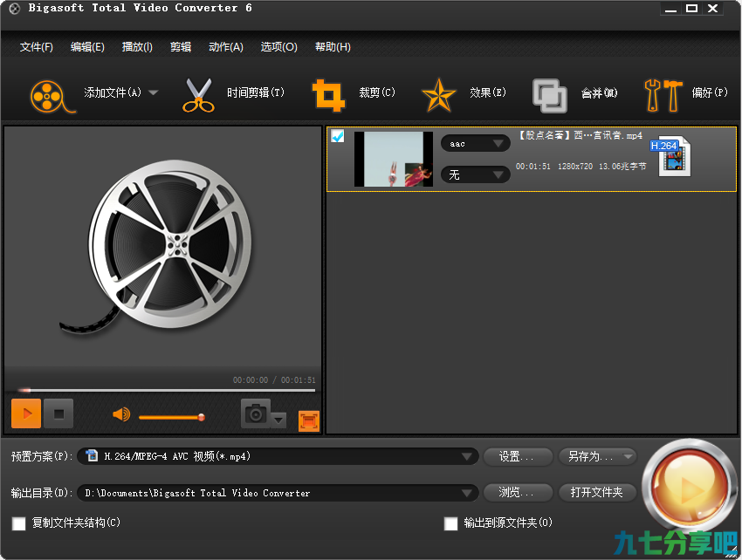This screenshot has height=560, width=742.
Task: Enable 复制文件夹结构(C) checkbox
Action: pyautogui.click(x=19, y=523)
